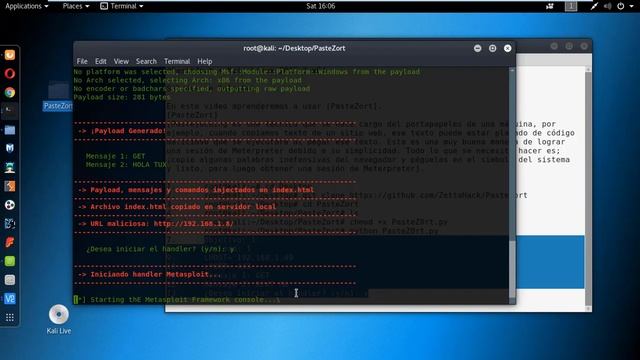The image size is (640, 360).
Task: Click the 'Mensaje 1: GET' line
Action: click(x=116, y=156)
